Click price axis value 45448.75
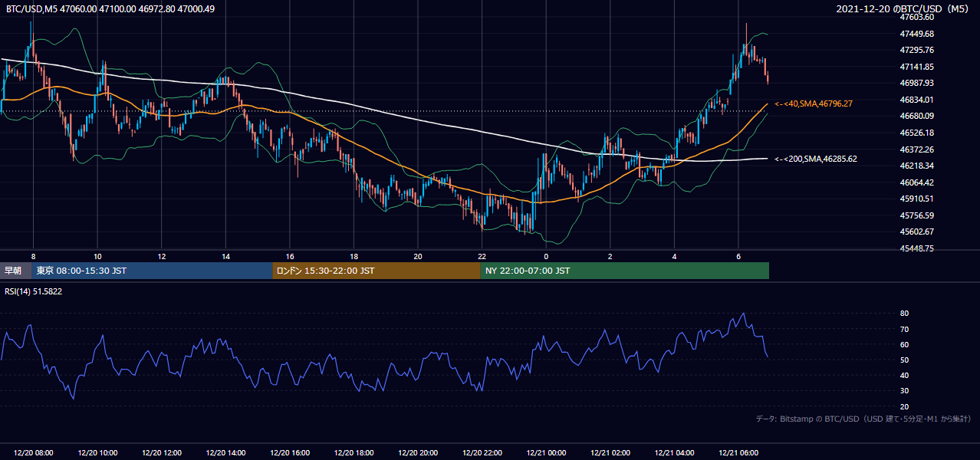This screenshot has height=460, width=980. pos(917,248)
